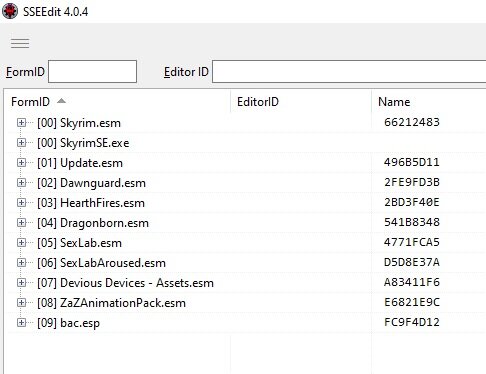Expand the ZaZAnimationPack.esm node

click(21, 303)
